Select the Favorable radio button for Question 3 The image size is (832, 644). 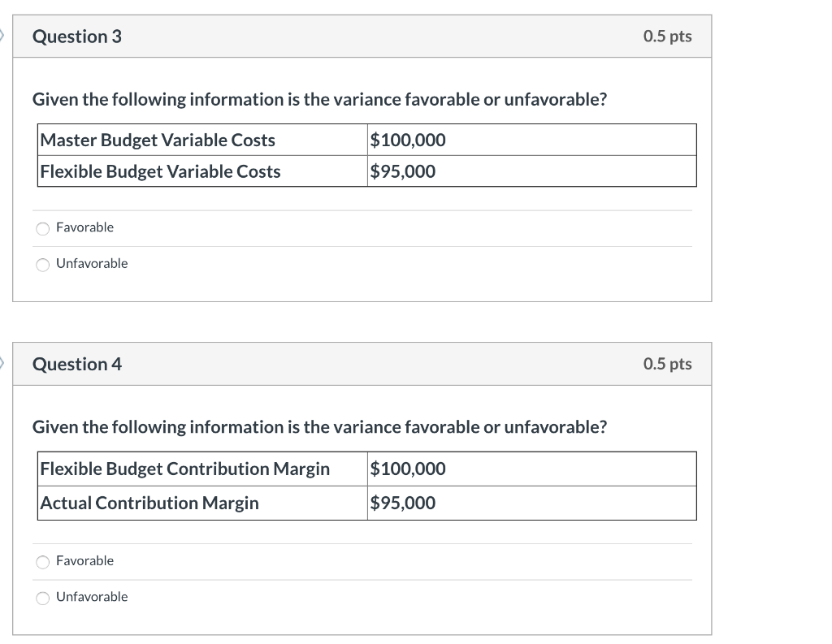(x=42, y=228)
